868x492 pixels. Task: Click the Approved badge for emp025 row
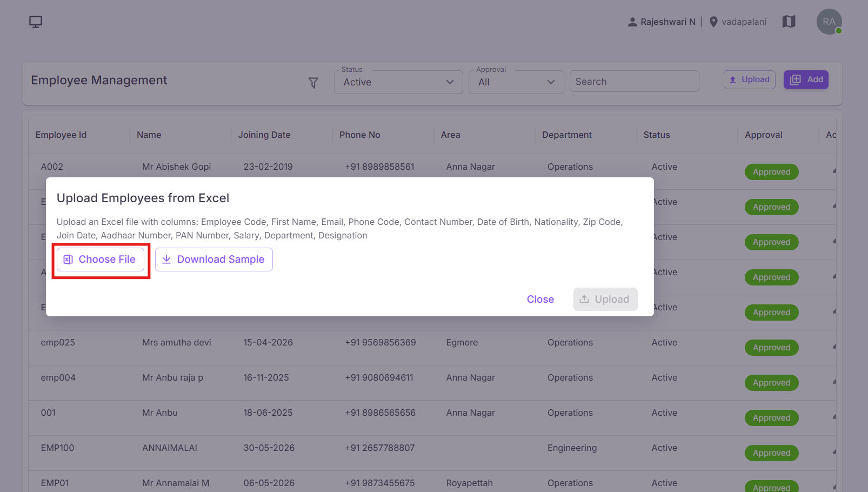pos(771,348)
